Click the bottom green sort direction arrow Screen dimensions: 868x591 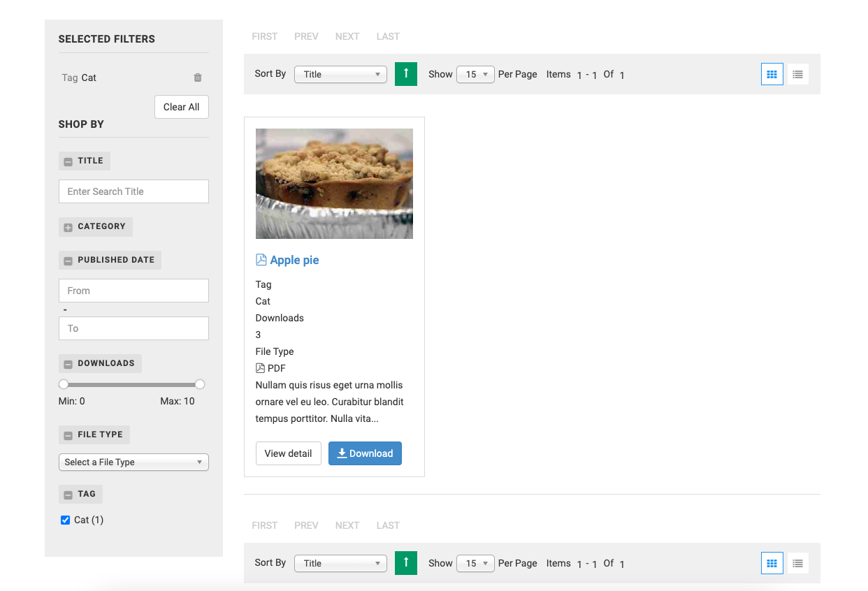[x=406, y=563]
